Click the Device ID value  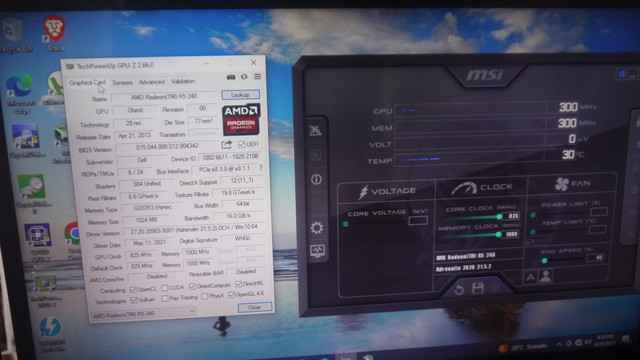(x=230, y=157)
